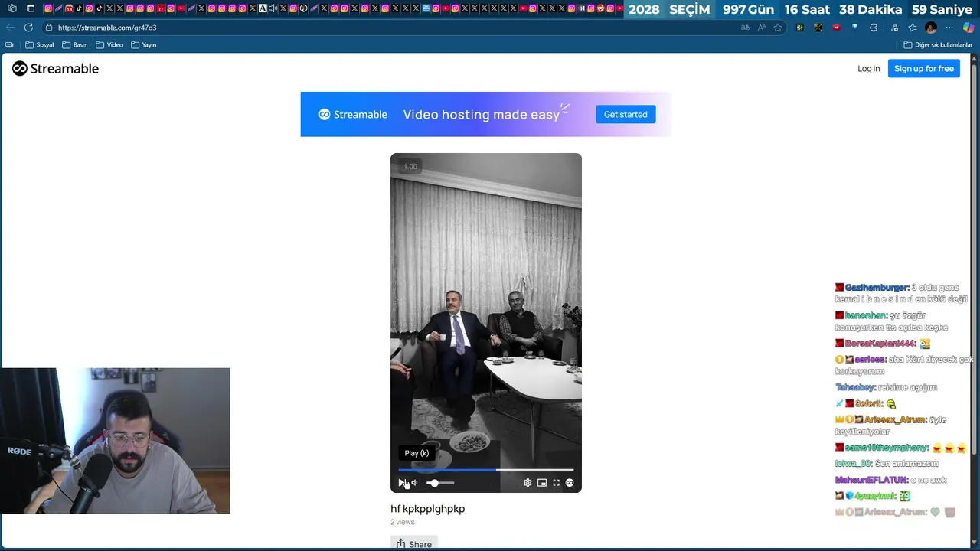
Task: Click the Share button below the video
Action: point(413,543)
